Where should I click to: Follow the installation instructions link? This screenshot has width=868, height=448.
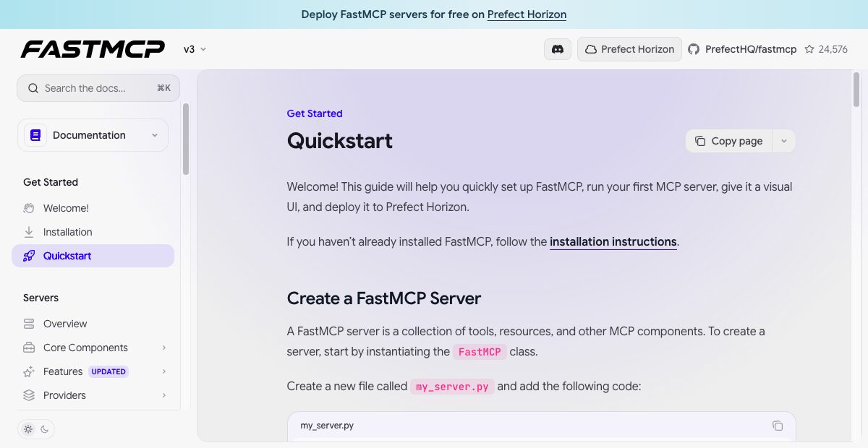click(613, 241)
